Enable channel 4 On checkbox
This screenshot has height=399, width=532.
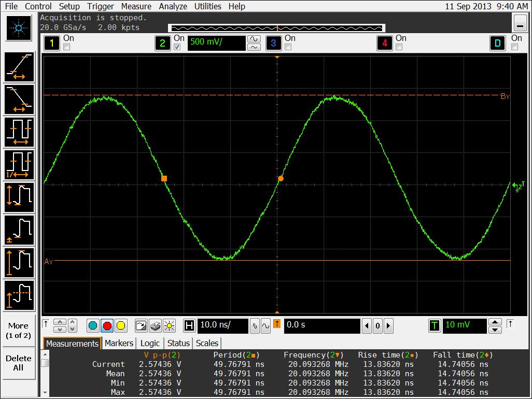399,47
